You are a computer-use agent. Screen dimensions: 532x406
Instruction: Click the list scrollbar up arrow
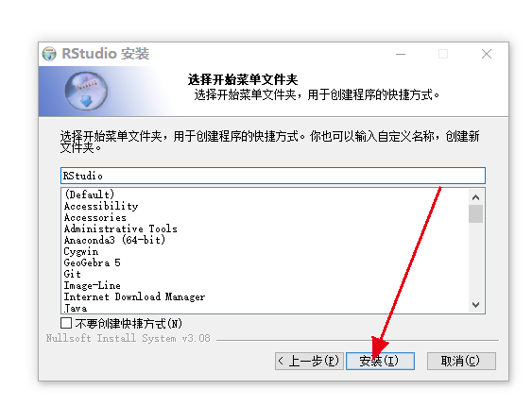(x=475, y=197)
